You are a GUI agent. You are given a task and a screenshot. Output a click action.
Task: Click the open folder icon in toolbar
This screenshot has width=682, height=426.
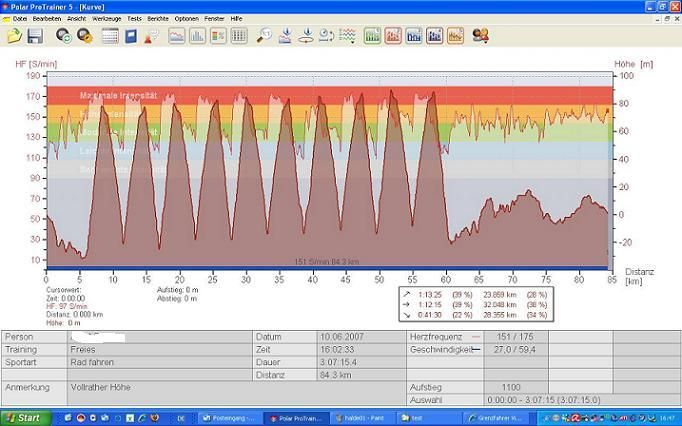click(14, 36)
